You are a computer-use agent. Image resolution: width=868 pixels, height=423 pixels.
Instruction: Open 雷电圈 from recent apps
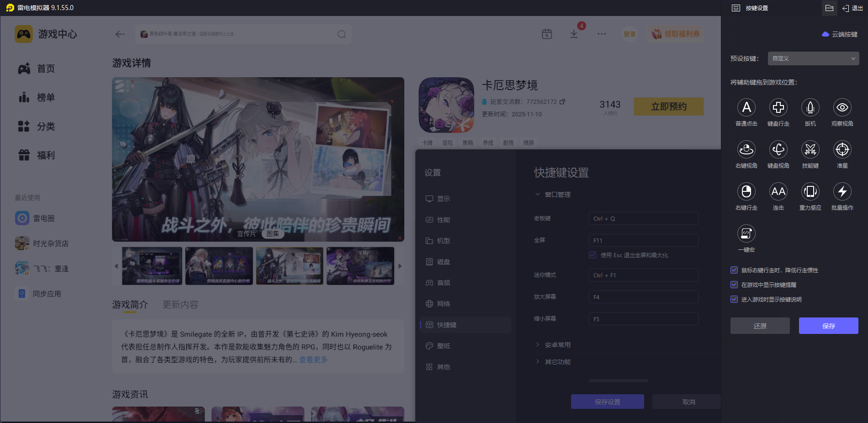(35, 218)
